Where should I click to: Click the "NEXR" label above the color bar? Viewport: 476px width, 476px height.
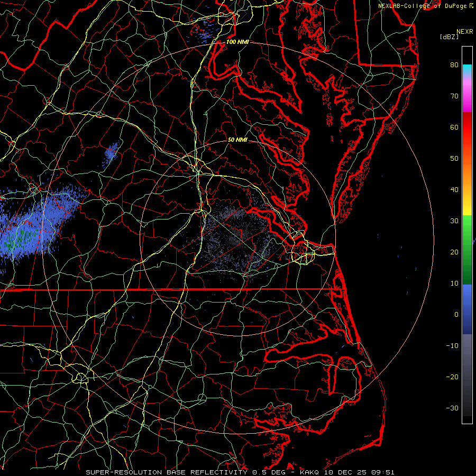(x=465, y=32)
